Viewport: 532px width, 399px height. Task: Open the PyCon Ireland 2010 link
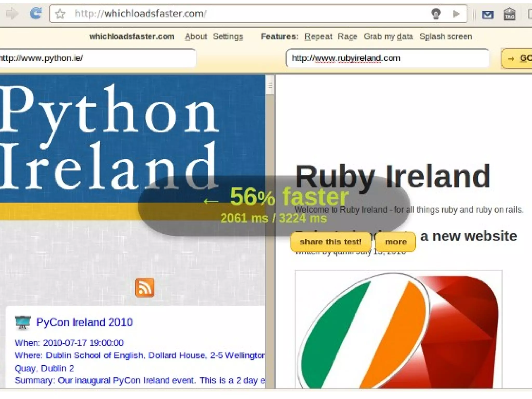84,322
